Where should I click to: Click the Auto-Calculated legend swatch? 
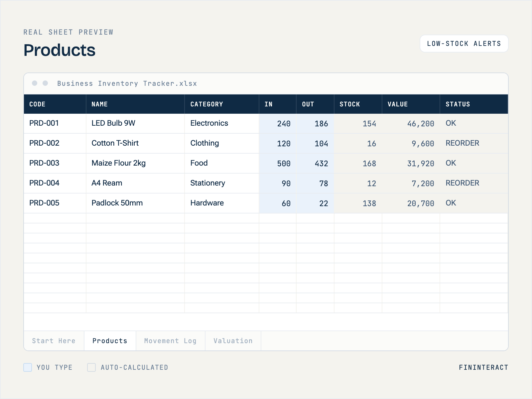point(91,367)
